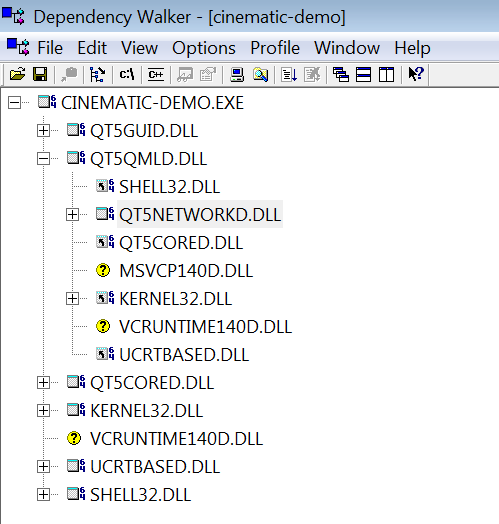Open the Window menu
The image size is (499, 524).
pyautogui.click(x=347, y=48)
